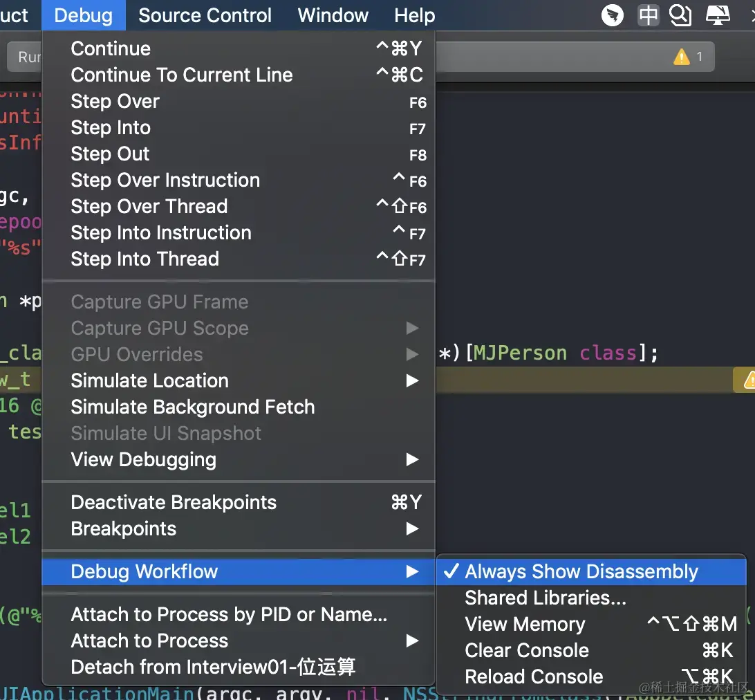Click the warning count 1 in toolbar

point(699,57)
